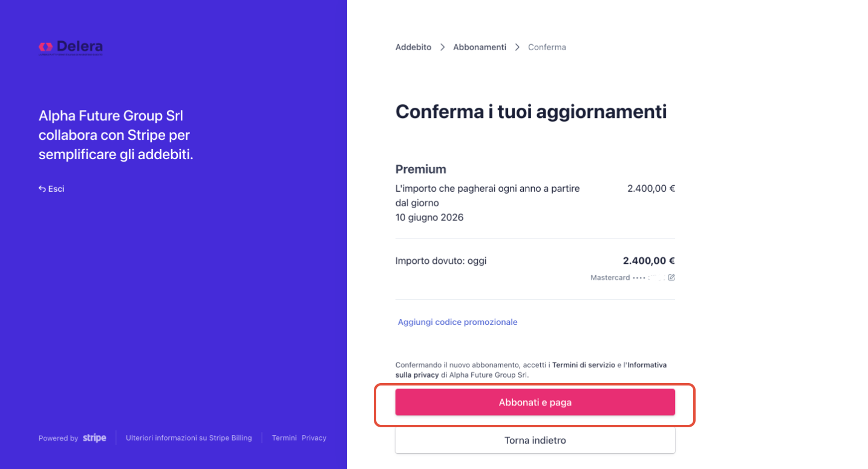Screen dimensions: 868x469
Task: Click the chevron after Abbonamenti breadcrumb
Action: pos(517,47)
